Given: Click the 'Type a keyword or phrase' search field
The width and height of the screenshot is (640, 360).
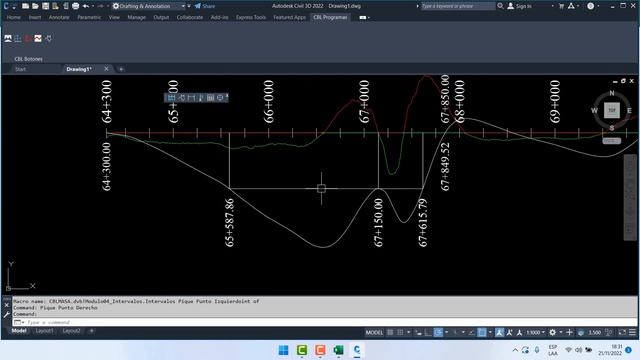Looking at the screenshot, I should click(x=458, y=6).
